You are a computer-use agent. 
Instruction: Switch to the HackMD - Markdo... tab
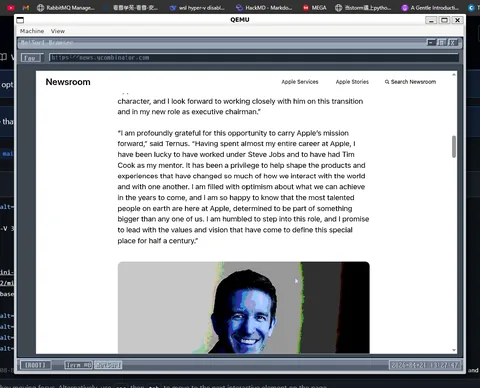(x=264, y=7)
